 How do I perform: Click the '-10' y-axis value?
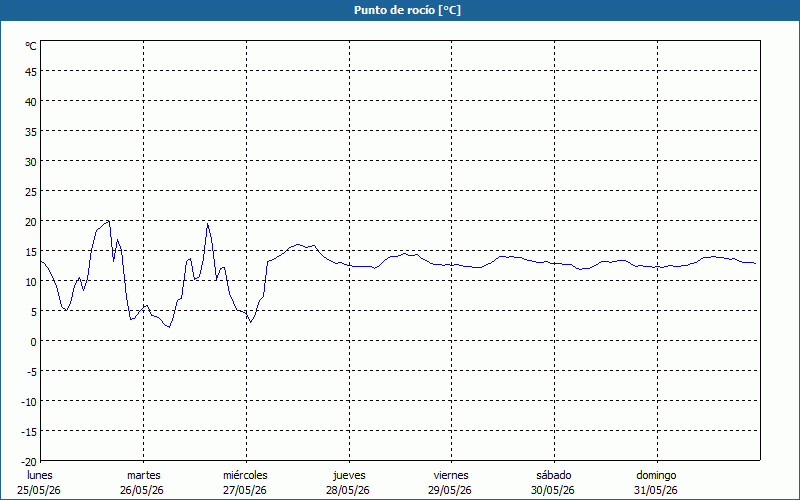pyautogui.click(x=29, y=402)
